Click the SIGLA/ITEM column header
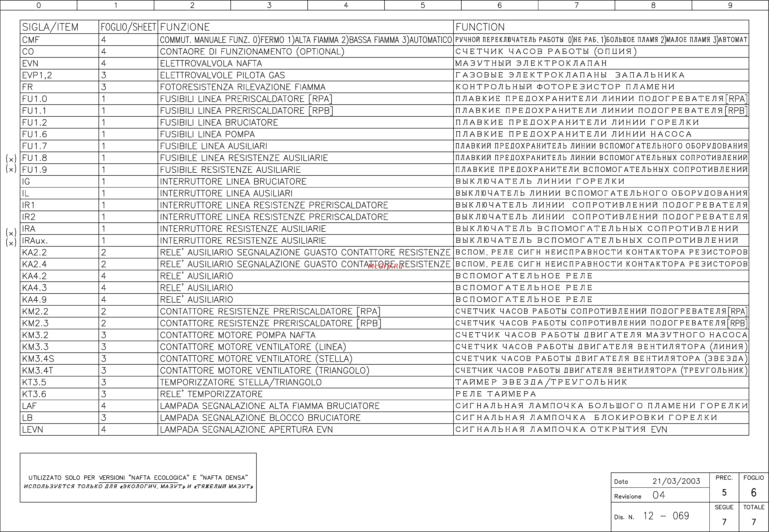This screenshot has width=769, height=532. (59, 27)
